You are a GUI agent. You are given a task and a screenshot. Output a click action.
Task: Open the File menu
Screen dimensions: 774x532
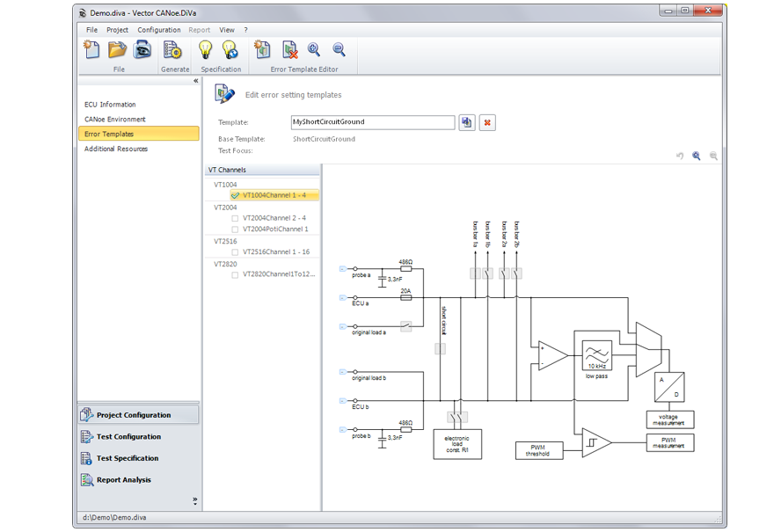pos(91,30)
